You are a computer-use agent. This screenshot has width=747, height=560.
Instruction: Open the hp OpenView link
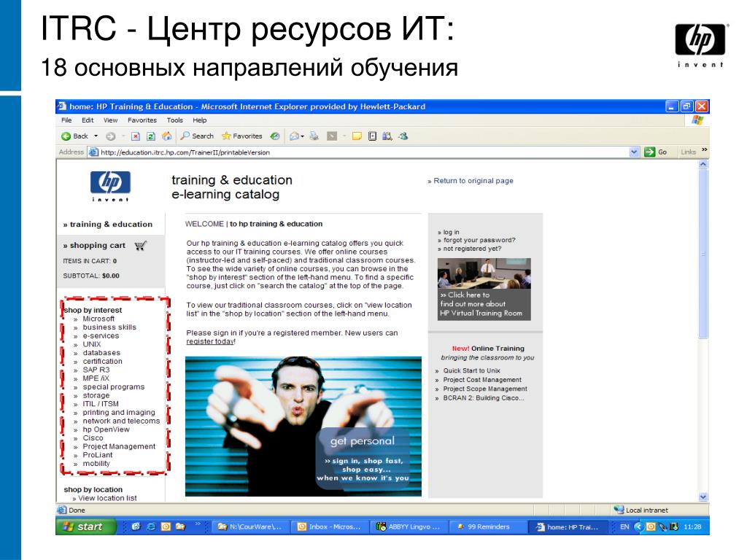106,429
